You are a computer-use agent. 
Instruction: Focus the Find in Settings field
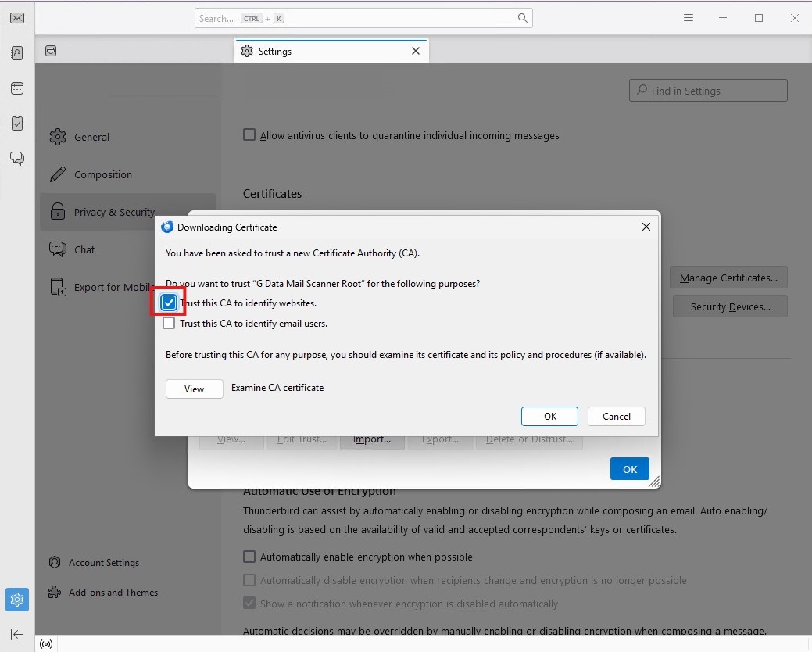[x=708, y=91]
